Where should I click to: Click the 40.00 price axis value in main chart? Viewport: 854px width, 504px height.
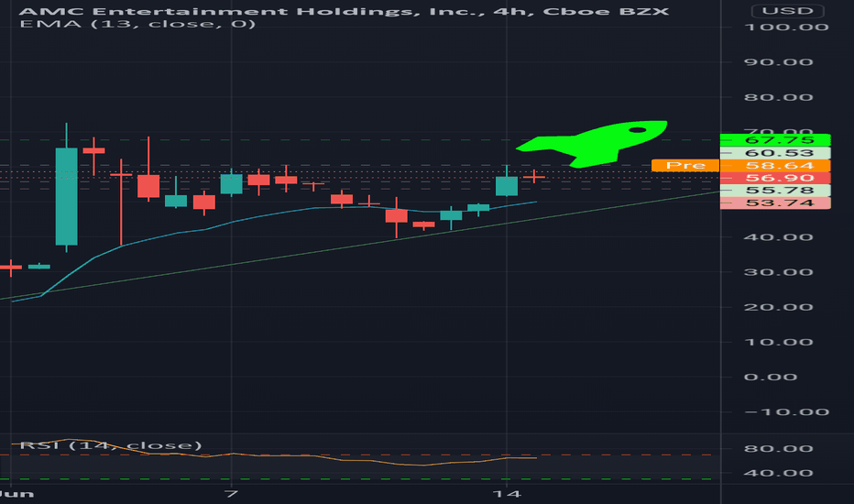coord(779,237)
